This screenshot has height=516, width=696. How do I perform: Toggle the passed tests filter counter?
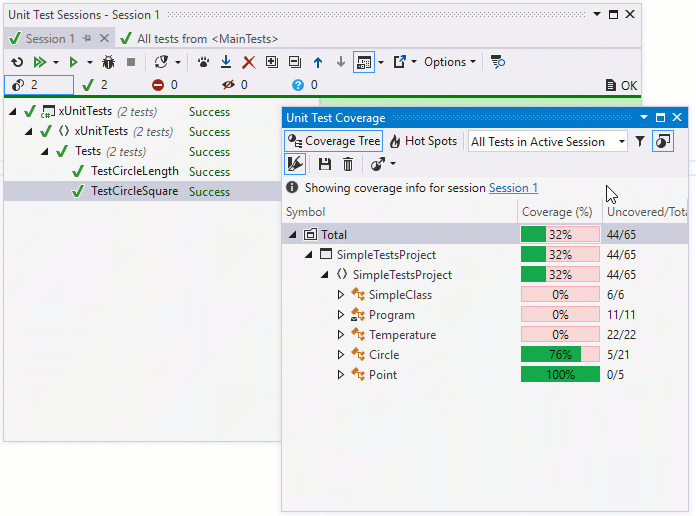pyautogui.click(x=95, y=85)
